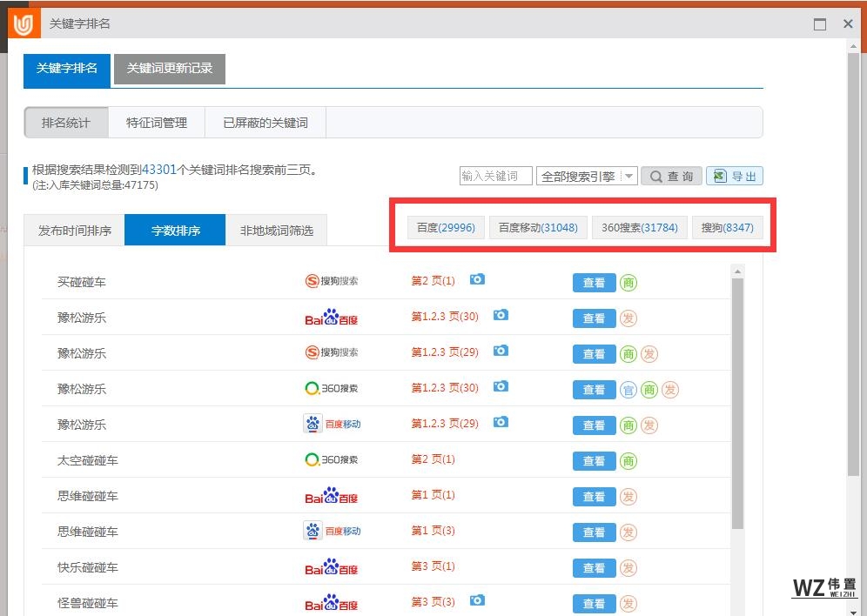The image size is (867, 616).
Task: Sort by 发布时间排序
Action: tap(75, 231)
